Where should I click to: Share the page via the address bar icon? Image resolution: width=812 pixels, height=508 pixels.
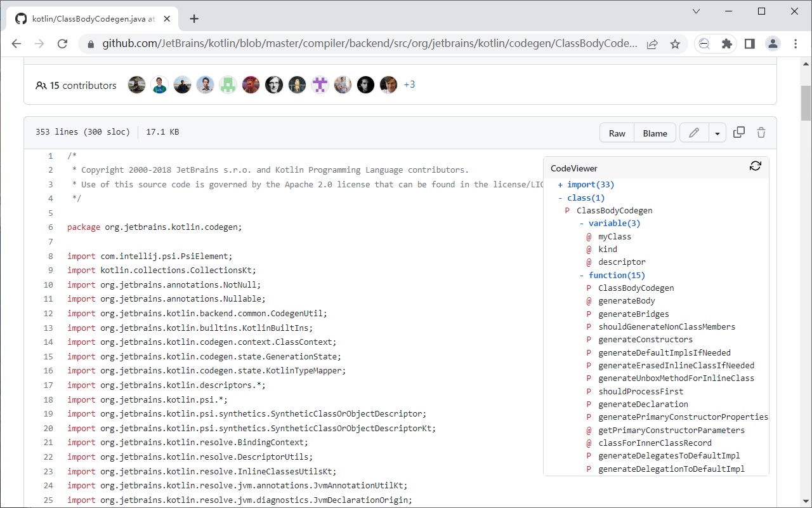click(x=653, y=43)
